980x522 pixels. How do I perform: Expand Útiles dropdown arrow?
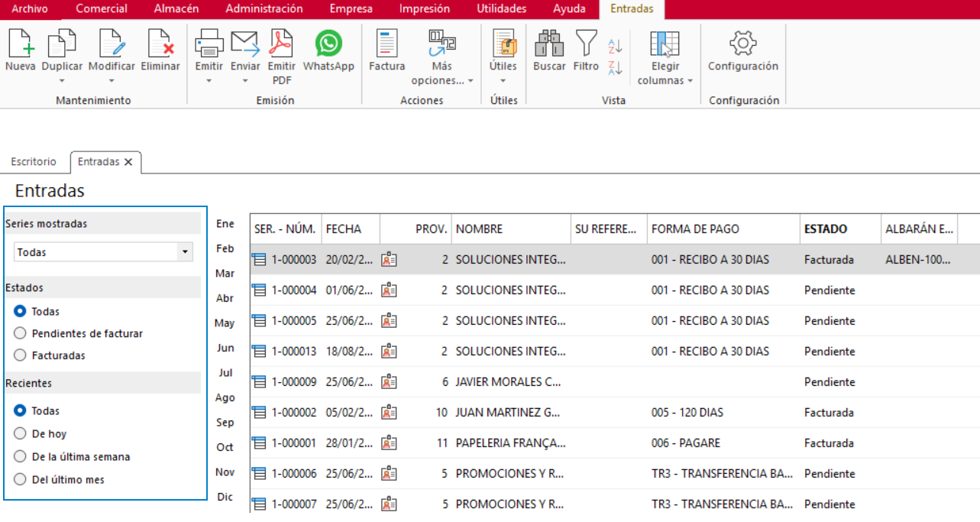pyautogui.click(x=503, y=80)
